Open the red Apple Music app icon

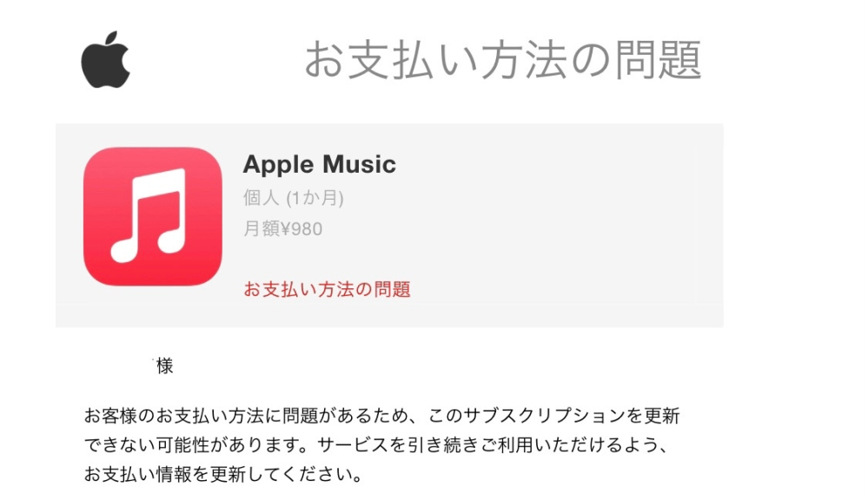pos(153,216)
